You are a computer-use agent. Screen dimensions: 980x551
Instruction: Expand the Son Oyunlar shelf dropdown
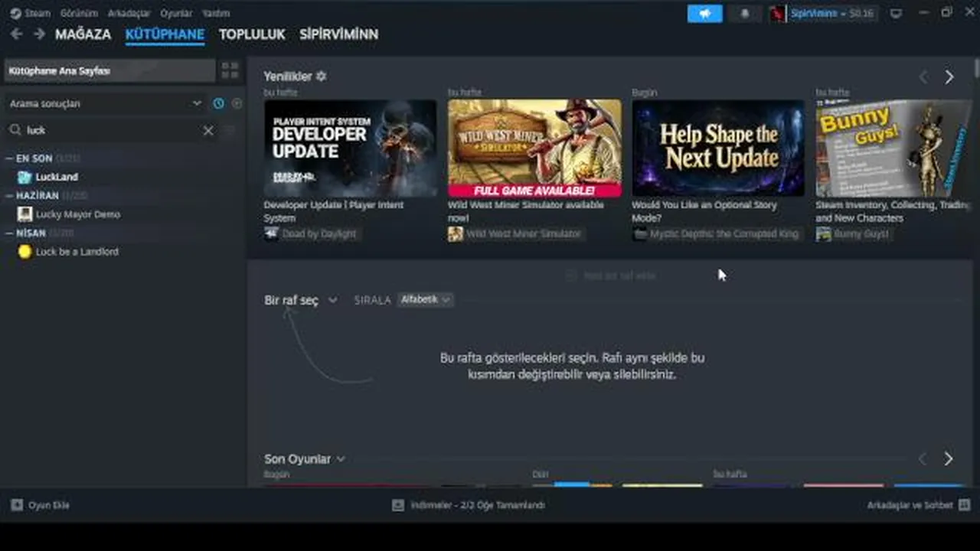point(305,459)
